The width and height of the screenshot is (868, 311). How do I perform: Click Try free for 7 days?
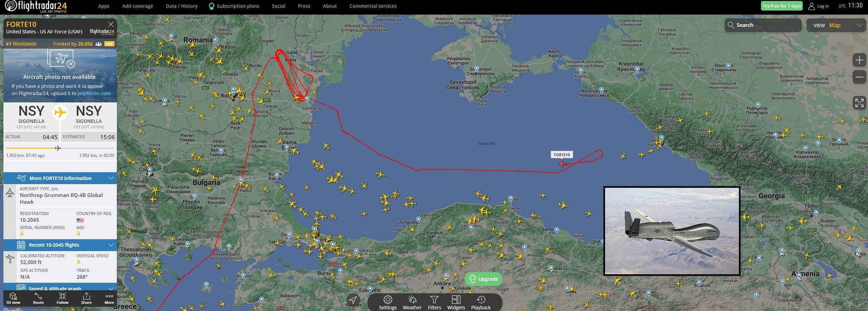click(x=782, y=6)
